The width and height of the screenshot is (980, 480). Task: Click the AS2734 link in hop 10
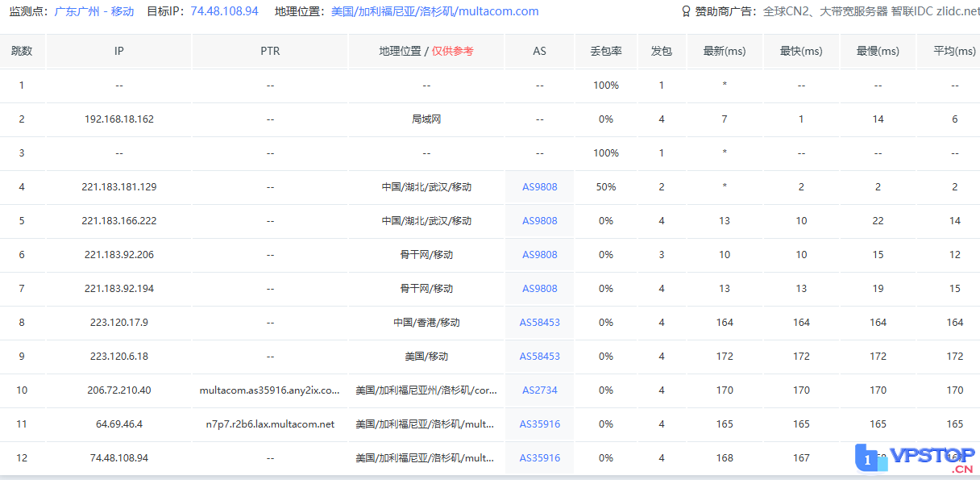pyautogui.click(x=539, y=390)
